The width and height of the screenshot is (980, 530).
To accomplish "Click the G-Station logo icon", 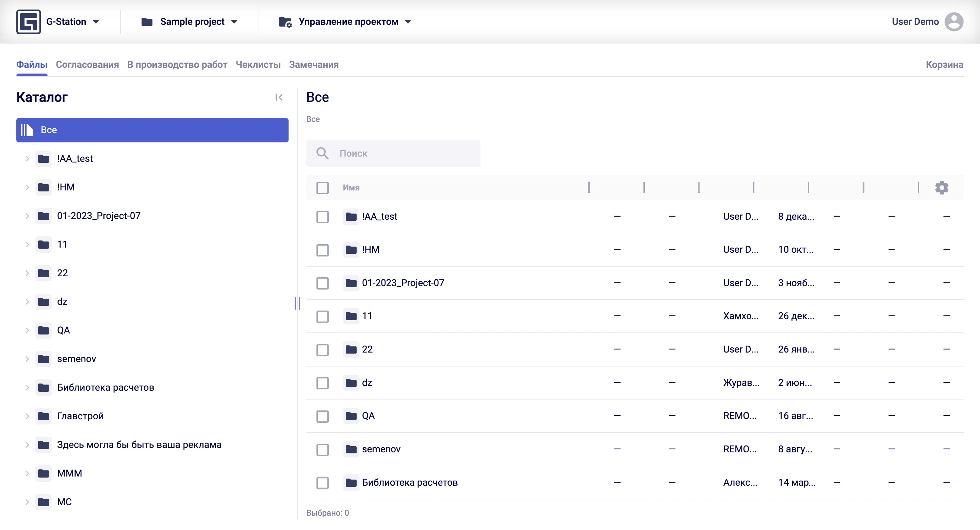I will (x=28, y=21).
